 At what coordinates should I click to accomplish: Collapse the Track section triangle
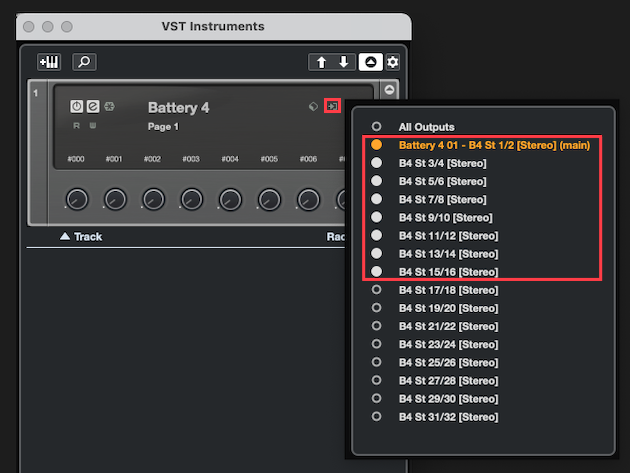coord(65,236)
